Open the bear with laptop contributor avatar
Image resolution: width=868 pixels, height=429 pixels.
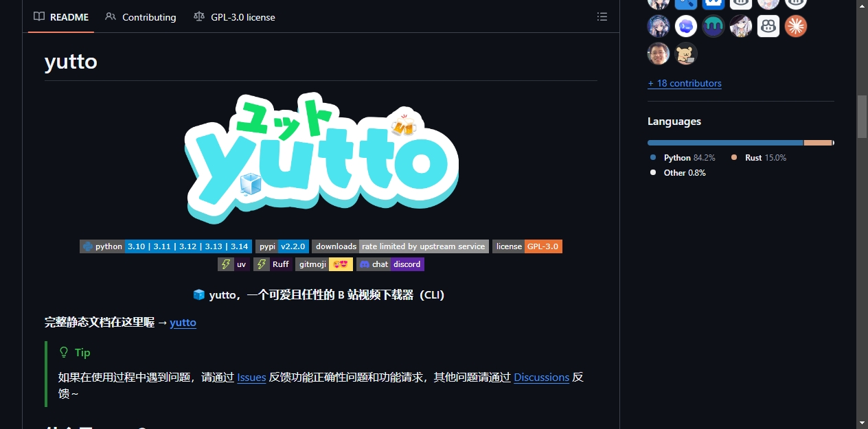pyautogui.click(x=686, y=54)
